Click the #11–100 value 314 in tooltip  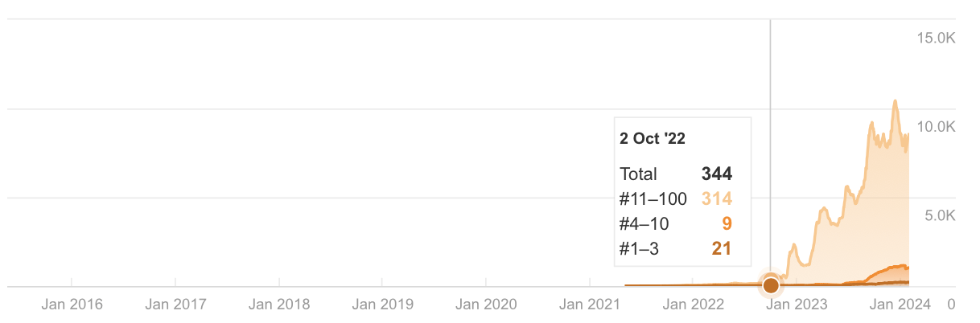(x=716, y=198)
